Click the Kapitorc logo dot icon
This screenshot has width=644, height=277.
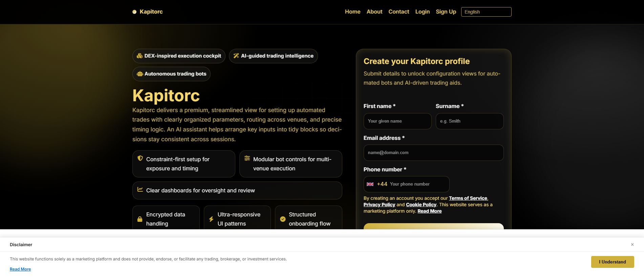click(x=134, y=12)
